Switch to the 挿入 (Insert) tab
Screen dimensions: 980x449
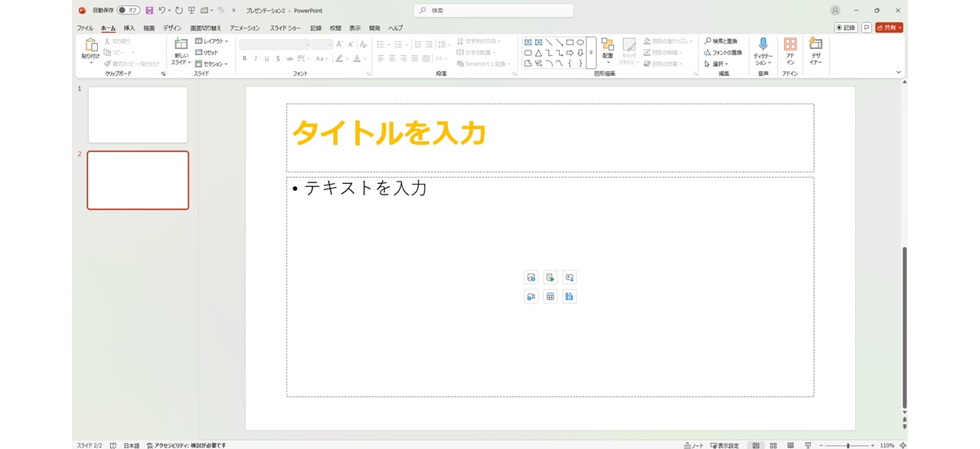click(x=129, y=28)
